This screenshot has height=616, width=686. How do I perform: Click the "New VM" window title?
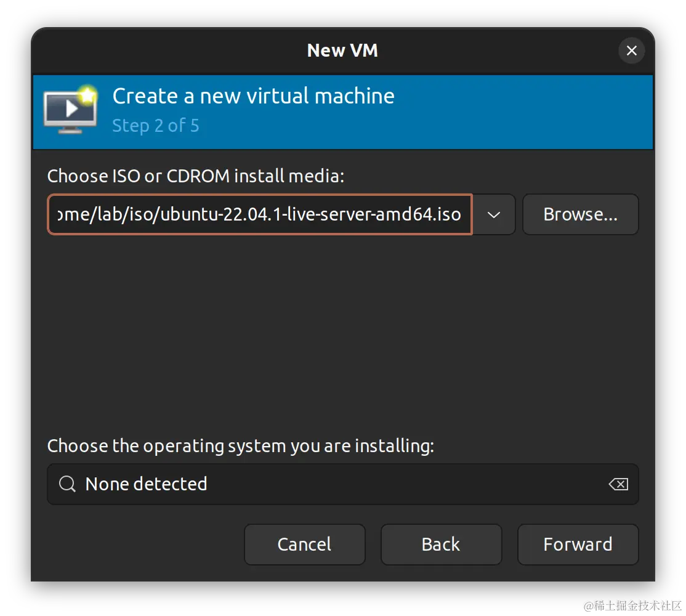pos(342,51)
